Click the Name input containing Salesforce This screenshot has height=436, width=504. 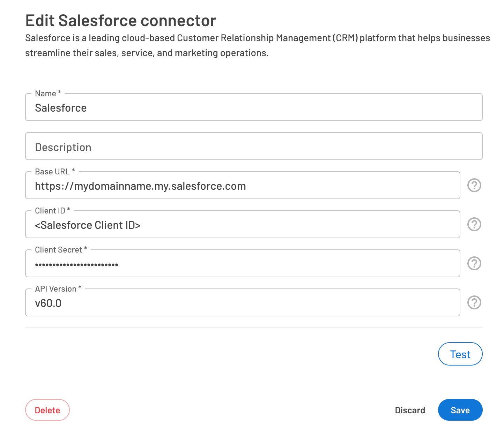point(253,108)
